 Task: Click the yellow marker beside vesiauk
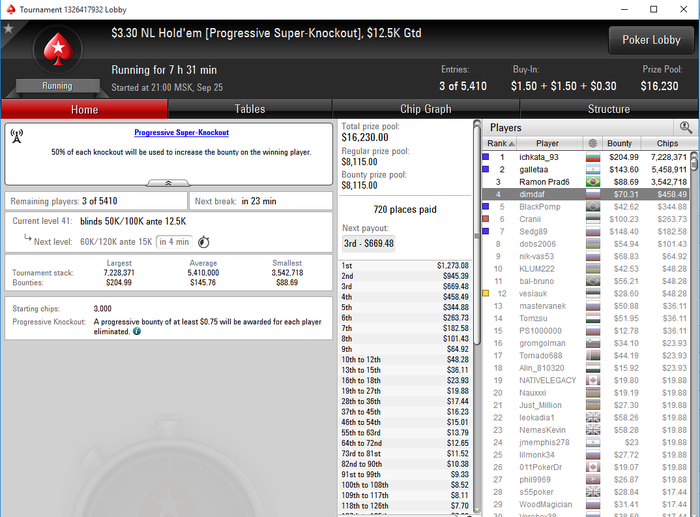pos(486,293)
